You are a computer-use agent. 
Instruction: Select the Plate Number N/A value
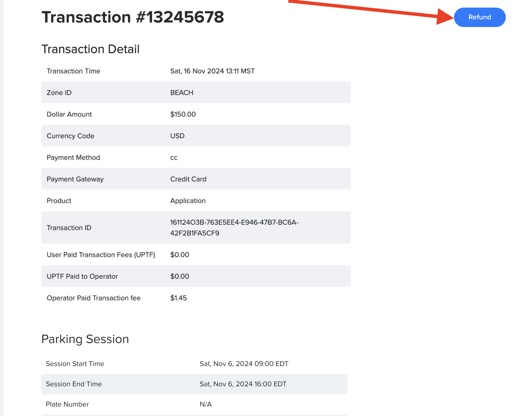point(206,404)
